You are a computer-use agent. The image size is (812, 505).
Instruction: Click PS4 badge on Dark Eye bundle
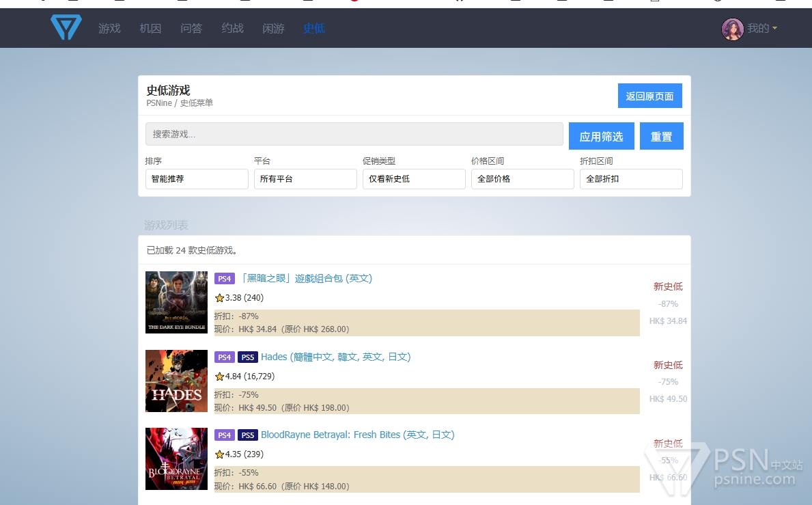coord(225,279)
